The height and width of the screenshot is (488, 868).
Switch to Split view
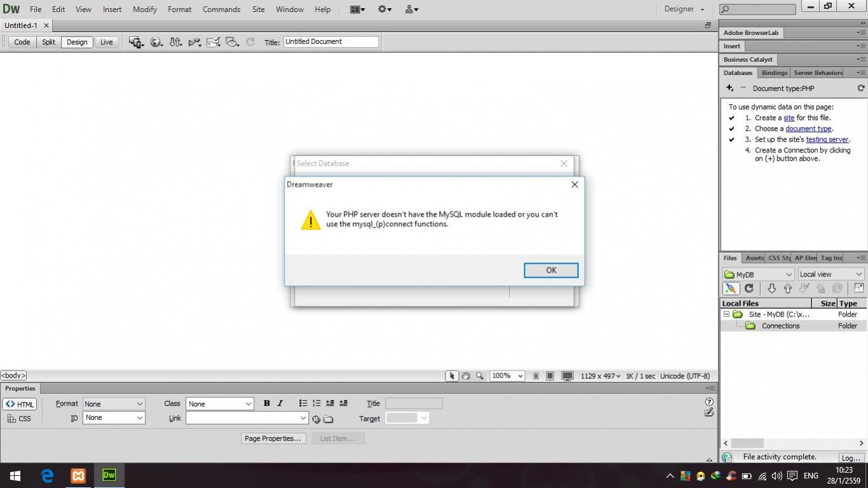49,42
